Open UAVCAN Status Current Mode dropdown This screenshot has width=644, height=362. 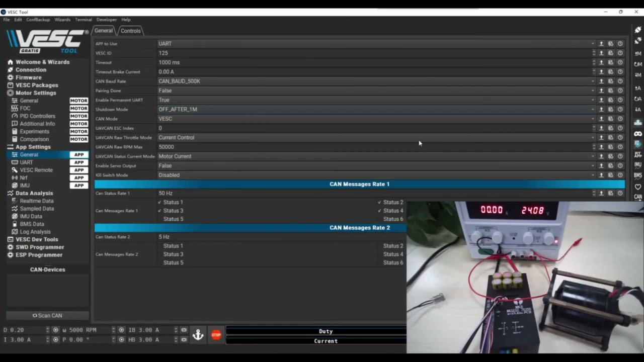click(376, 156)
